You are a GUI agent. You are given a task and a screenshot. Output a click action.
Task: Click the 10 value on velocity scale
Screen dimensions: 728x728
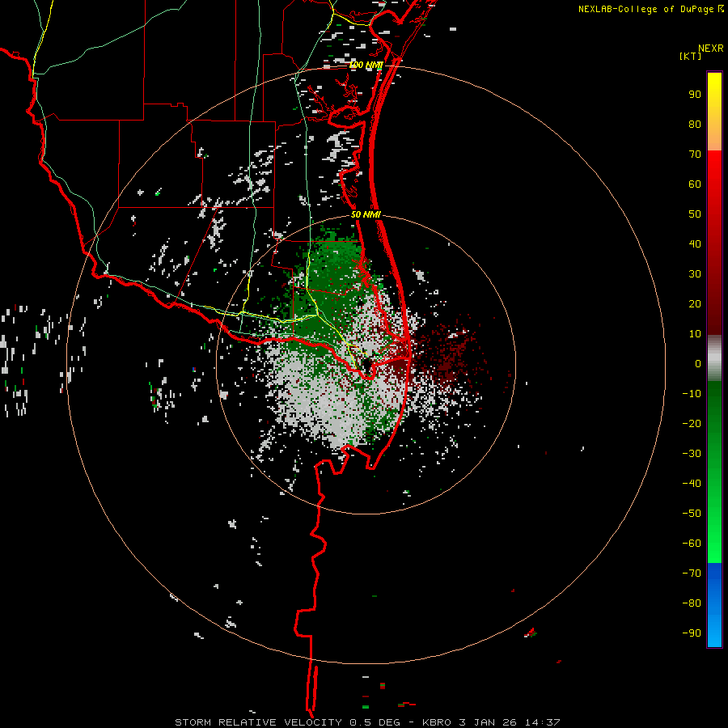coord(695,334)
